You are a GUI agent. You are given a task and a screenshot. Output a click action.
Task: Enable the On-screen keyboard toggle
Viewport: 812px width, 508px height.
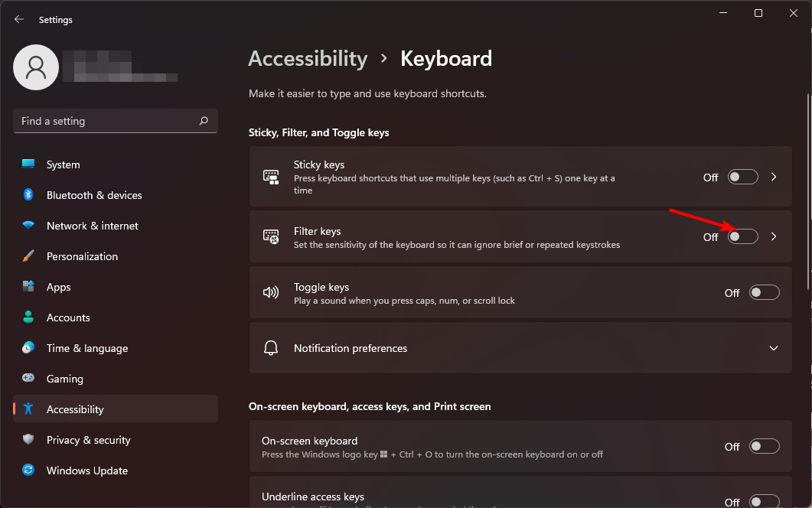pos(765,446)
